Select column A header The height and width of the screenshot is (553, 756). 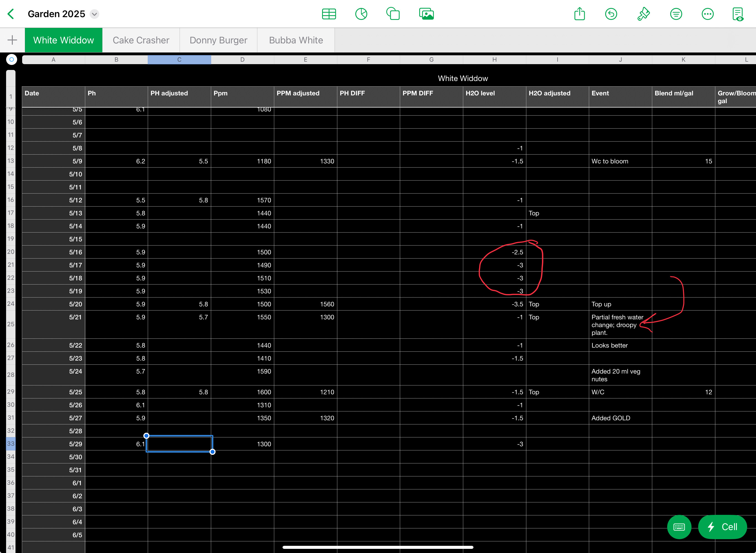(54, 59)
